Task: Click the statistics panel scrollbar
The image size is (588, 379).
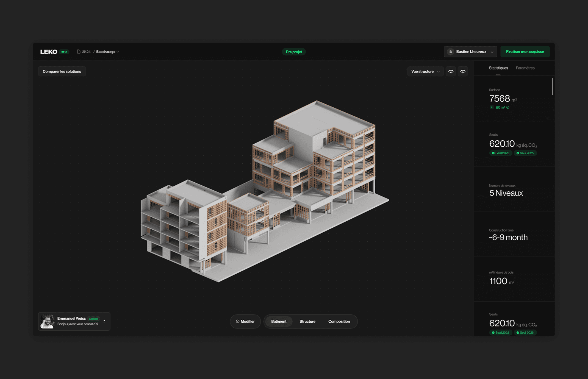Action: point(552,87)
